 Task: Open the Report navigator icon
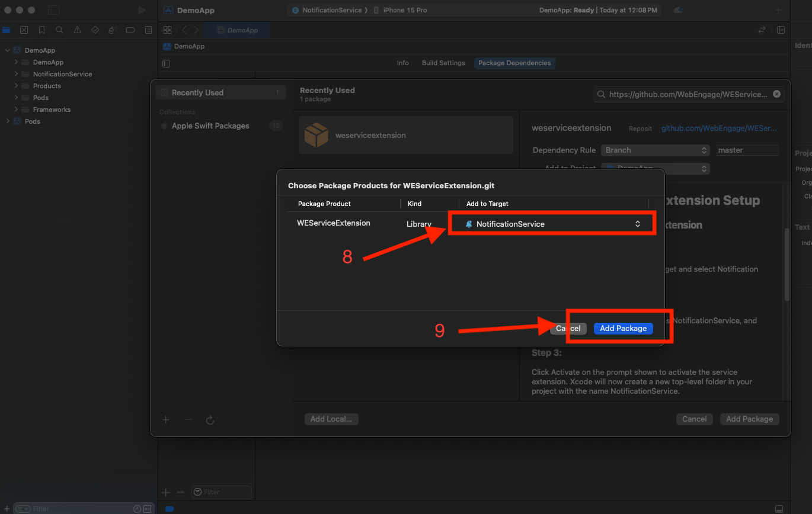tap(148, 30)
